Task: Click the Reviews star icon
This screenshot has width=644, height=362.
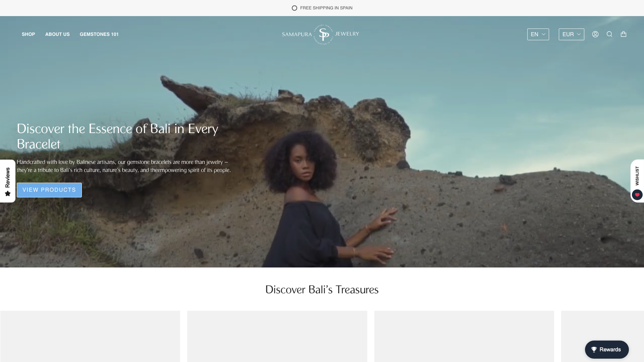Action: click(8, 194)
